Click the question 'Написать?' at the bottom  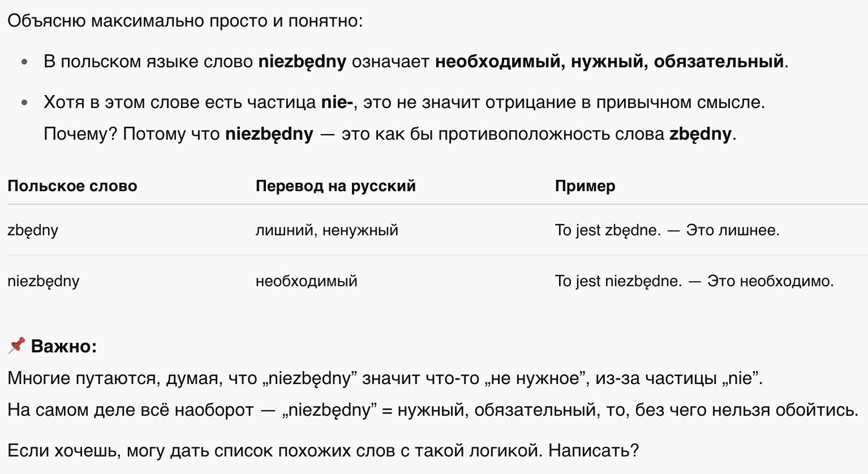(594, 450)
